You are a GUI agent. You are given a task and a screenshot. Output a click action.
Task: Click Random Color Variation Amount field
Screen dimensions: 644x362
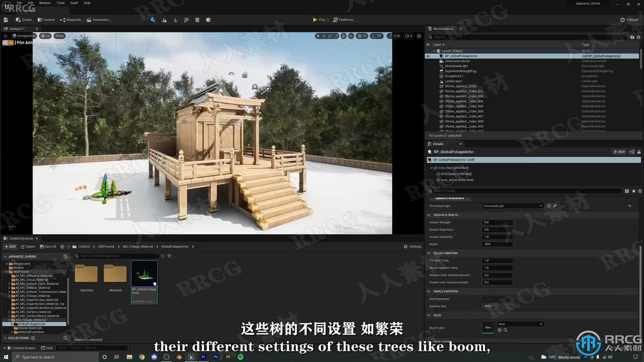497,275
